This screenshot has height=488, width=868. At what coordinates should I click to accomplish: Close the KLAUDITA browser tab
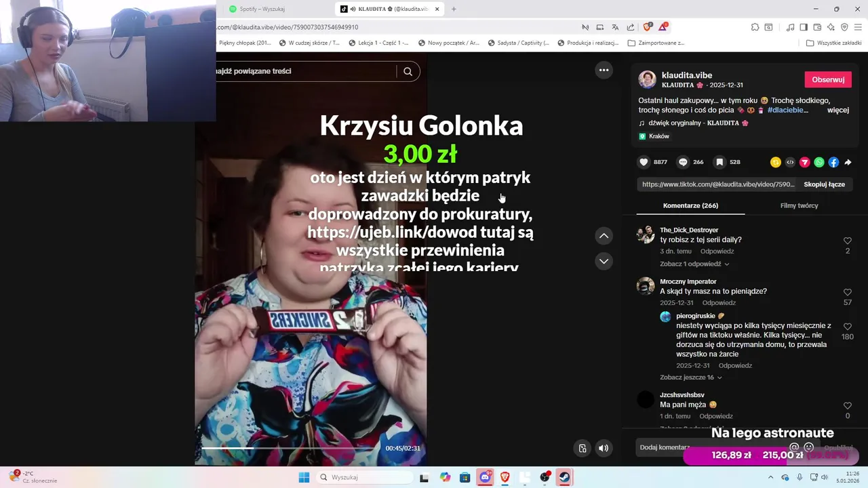point(437,9)
